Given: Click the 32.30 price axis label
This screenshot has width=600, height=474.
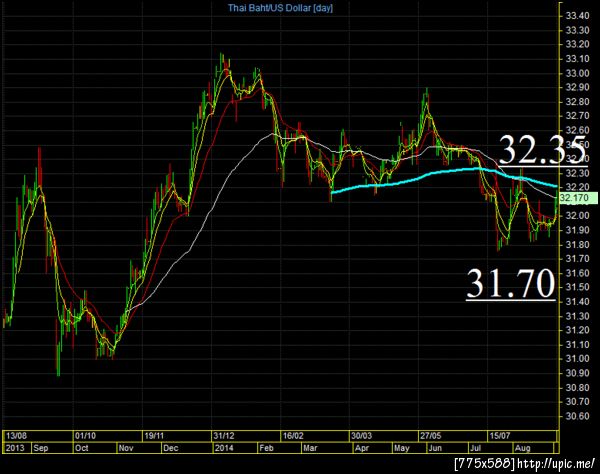Looking at the screenshot, I should click(x=577, y=173).
